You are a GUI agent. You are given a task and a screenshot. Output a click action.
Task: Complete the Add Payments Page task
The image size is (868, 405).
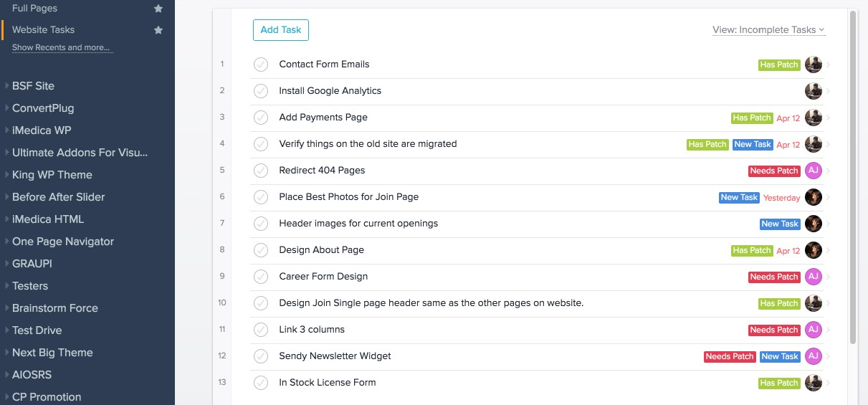pyautogui.click(x=261, y=118)
